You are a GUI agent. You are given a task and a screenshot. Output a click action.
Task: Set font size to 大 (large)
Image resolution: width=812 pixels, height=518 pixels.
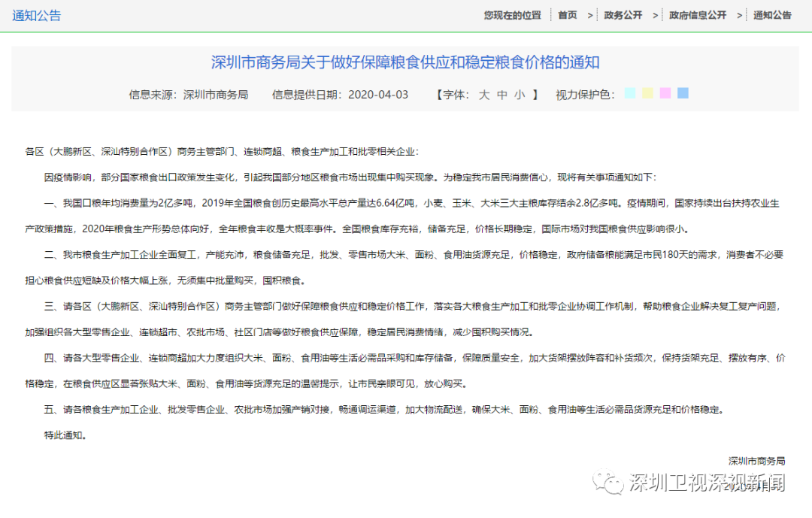pyautogui.click(x=484, y=95)
